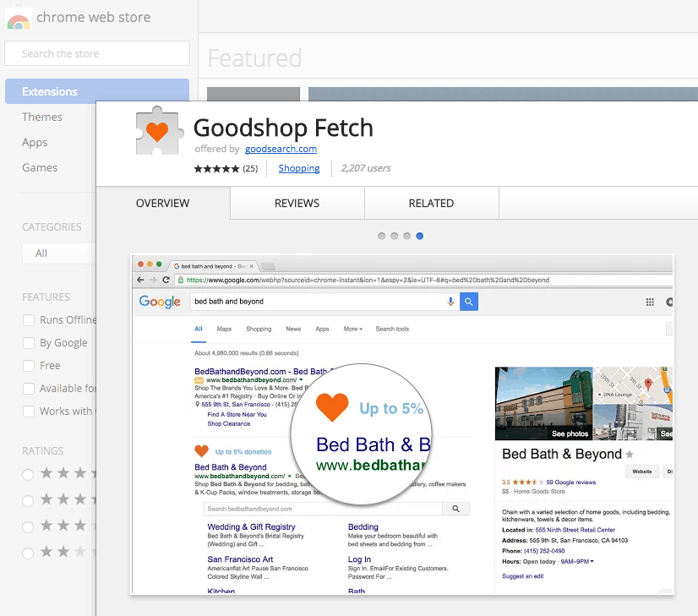
Task: Click the 'RATINGS' sidebar heading
Action: (x=43, y=451)
